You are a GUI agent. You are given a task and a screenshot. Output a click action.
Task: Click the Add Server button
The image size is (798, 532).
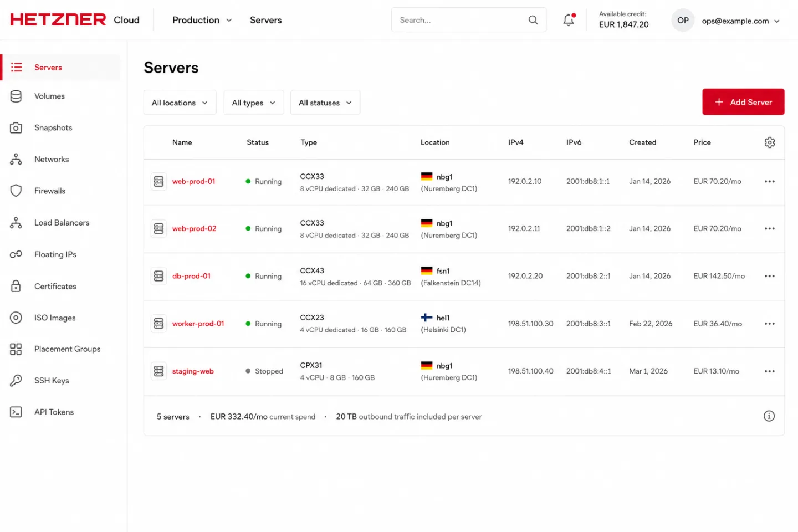(x=743, y=102)
